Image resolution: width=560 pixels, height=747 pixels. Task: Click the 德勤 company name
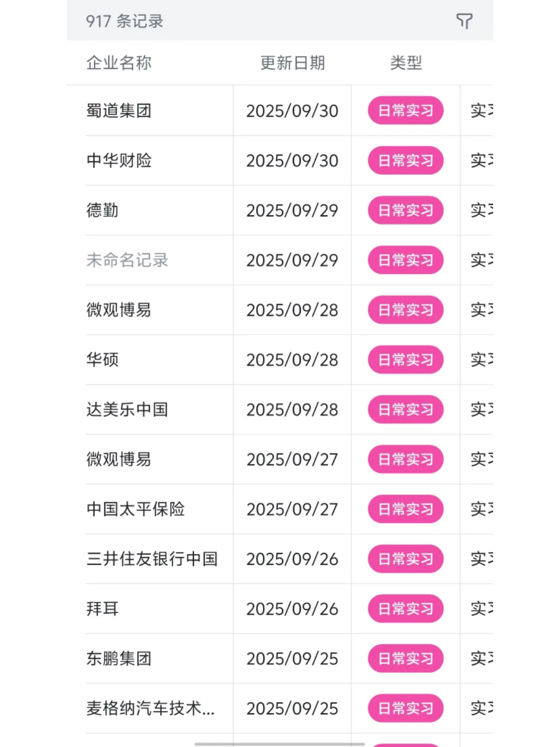pyautogui.click(x=102, y=210)
